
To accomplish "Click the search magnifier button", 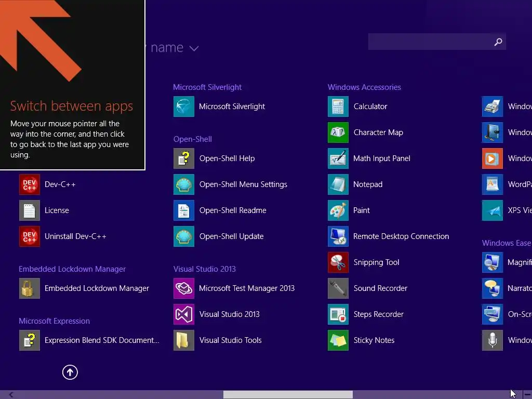I will [x=498, y=42].
